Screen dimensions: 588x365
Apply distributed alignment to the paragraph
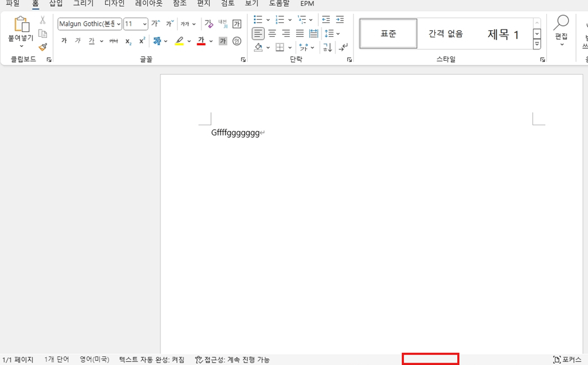coord(314,34)
